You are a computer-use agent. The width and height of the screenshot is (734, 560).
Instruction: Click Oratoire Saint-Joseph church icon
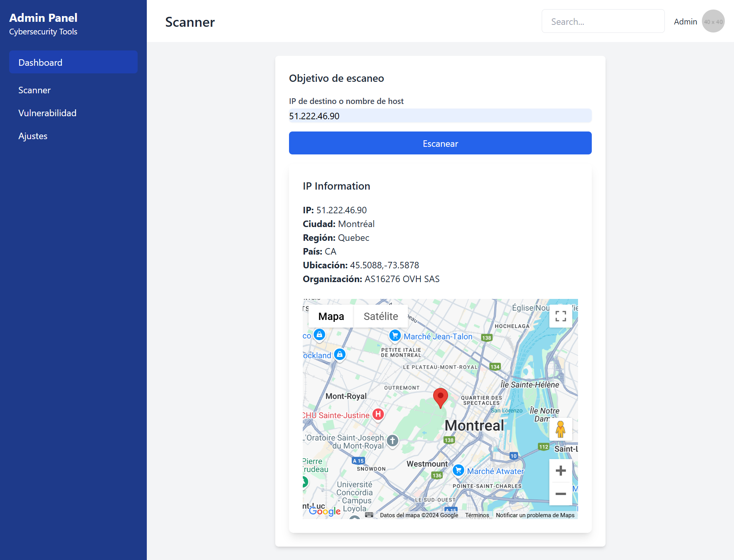tap(393, 440)
